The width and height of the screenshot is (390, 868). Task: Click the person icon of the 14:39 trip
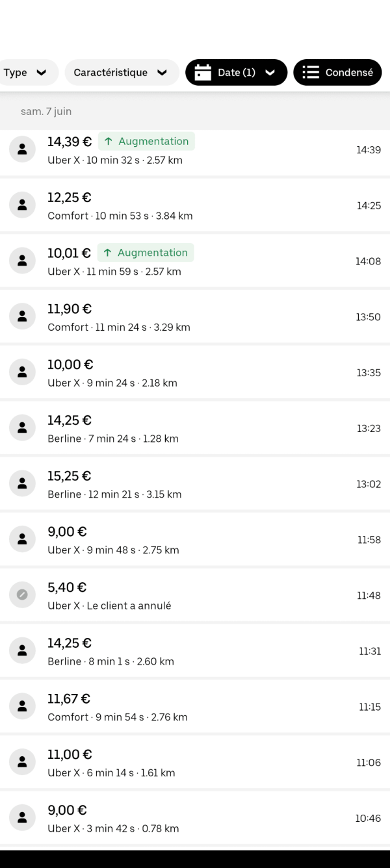coord(22,149)
